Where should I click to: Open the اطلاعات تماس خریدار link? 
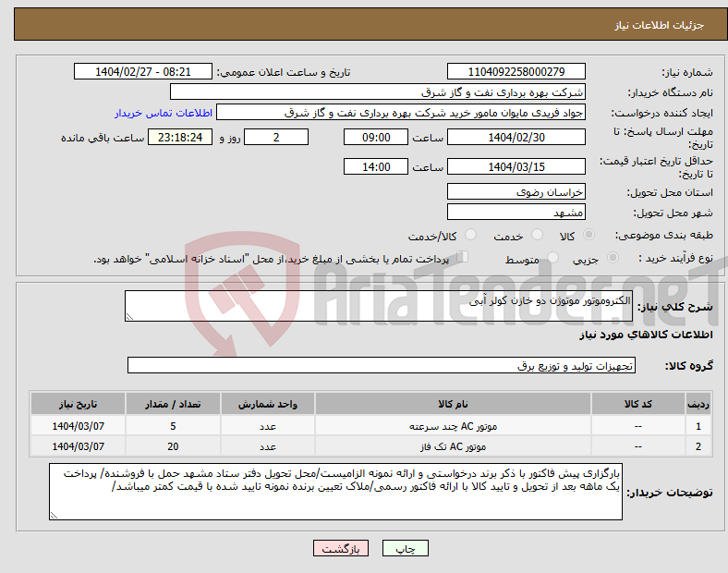(x=164, y=113)
